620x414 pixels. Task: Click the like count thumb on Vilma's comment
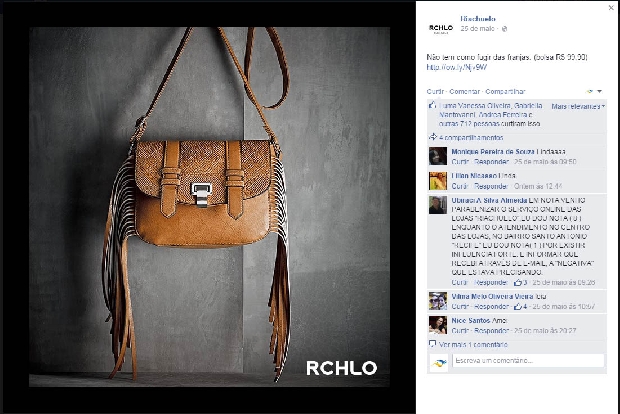pyautogui.click(x=520, y=306)
